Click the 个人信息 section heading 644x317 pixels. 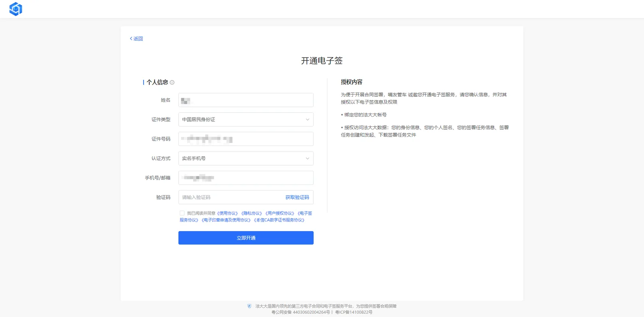click(157, 83)
